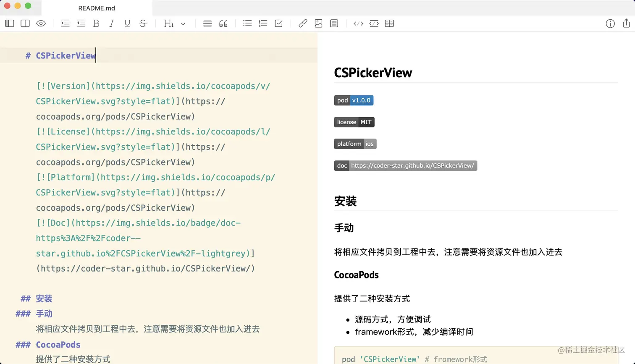Viewport: 635px width, 364px height.
Task: Minimize the window with the yellow button
Action: pos(18,6)
